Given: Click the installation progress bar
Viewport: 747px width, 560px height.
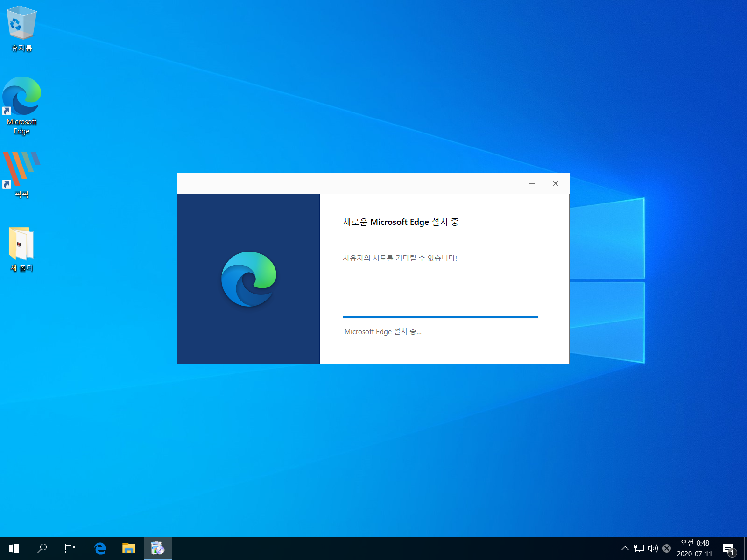Looking at the screenshot, I should point(440,317).
